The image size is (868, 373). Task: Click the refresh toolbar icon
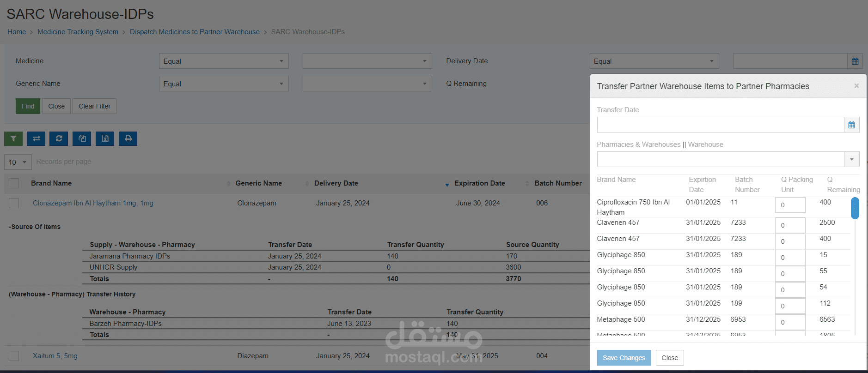[x=59, y=138]
